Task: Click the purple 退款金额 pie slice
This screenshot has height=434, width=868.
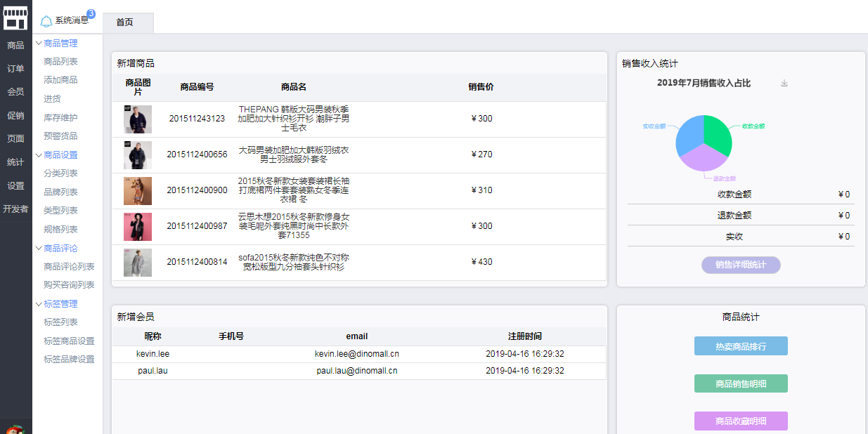Action: tap(704, 159)
